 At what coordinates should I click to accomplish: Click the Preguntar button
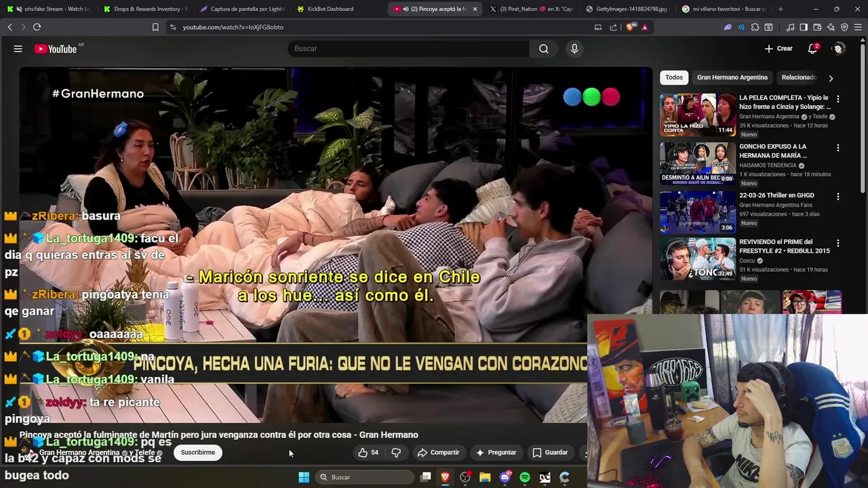[x=496, y=453]
